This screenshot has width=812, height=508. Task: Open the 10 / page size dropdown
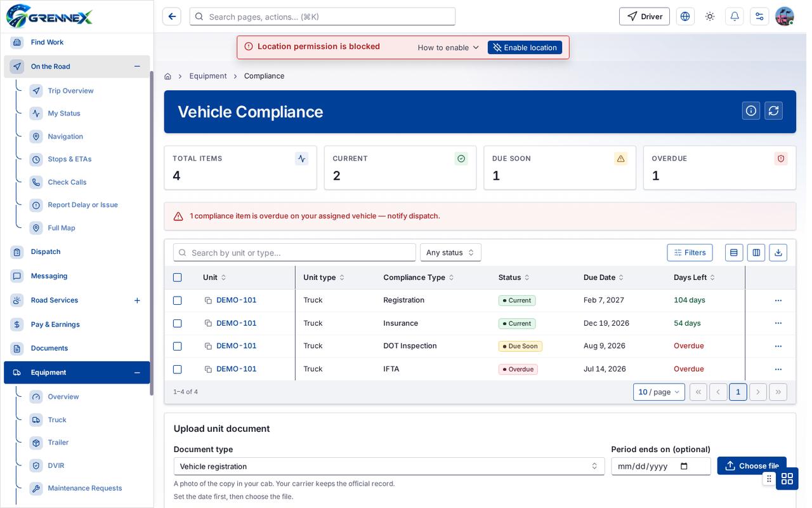(659, 392)
